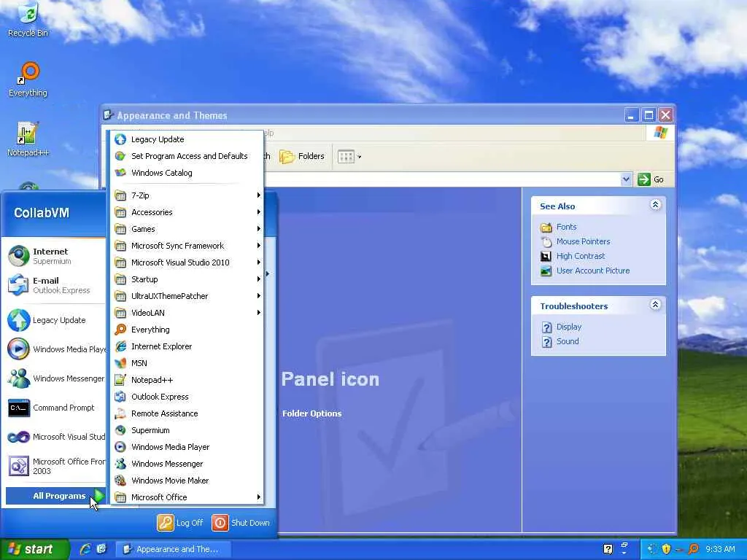Image resolution: width=747 pixels, height=560 pixels.
Task: Expand the VideoLAN program folder
Action: pos(187,312)
